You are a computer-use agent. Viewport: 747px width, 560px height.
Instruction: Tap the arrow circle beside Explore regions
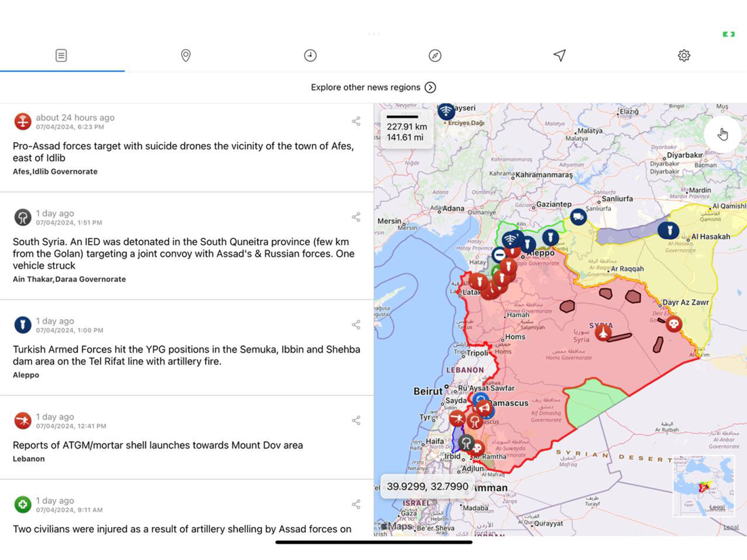430,87
